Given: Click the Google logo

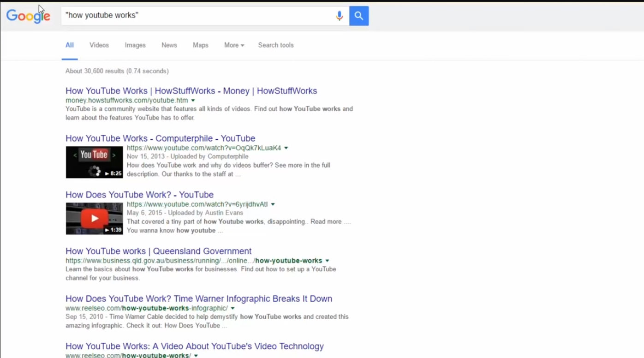Looking at the screenshot, I should pos(28,16).
